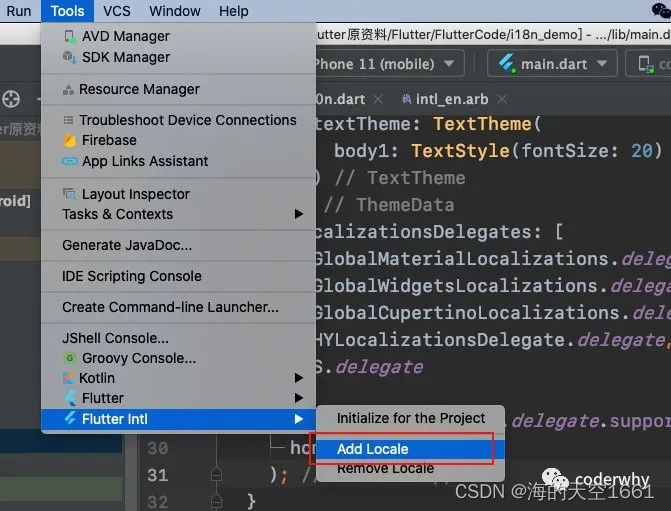Click the fold marker on line 31
Image resolution: width=671 pixels, height=511 pixels.
(216, 475)
